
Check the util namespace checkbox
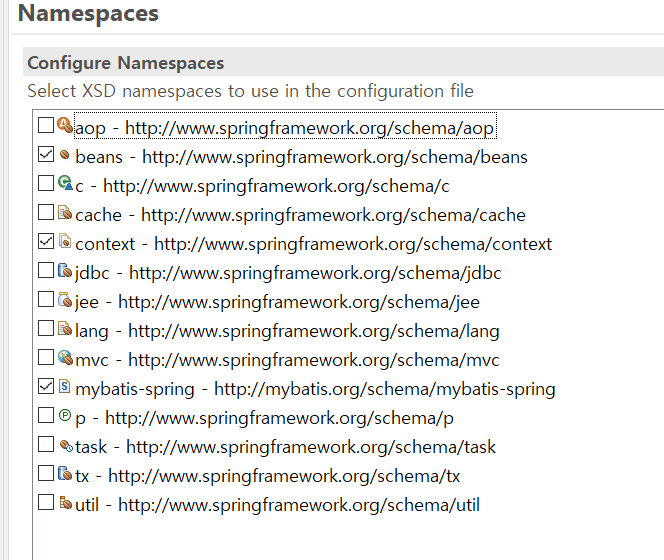(46, 502)
